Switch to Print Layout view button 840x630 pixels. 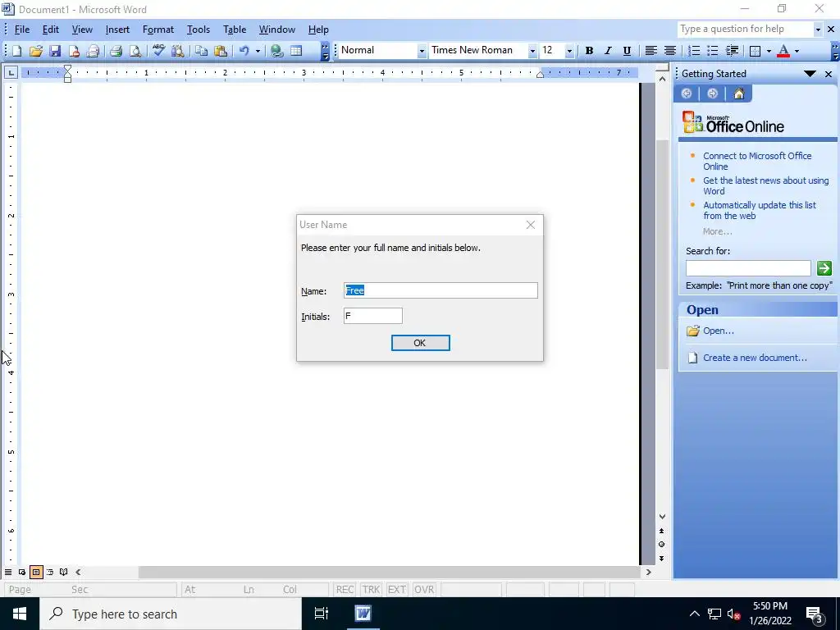[36, 572]
